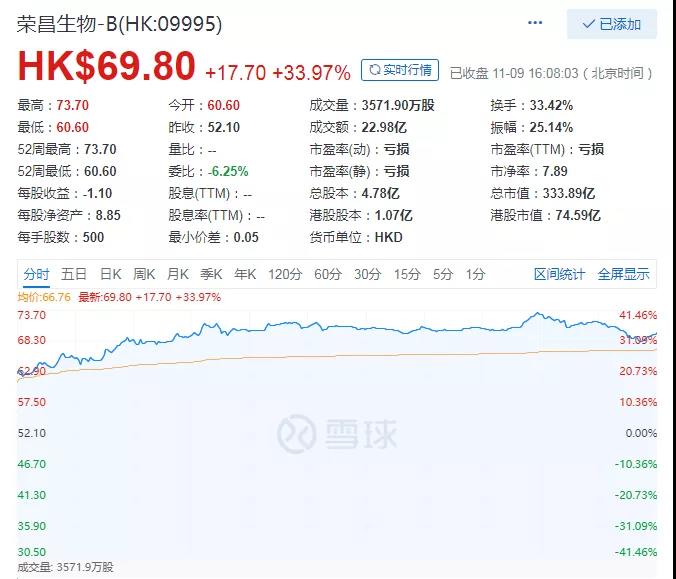
Task: Click 全屏显示 to view fullscreen chart
Action: coord(623,274)
